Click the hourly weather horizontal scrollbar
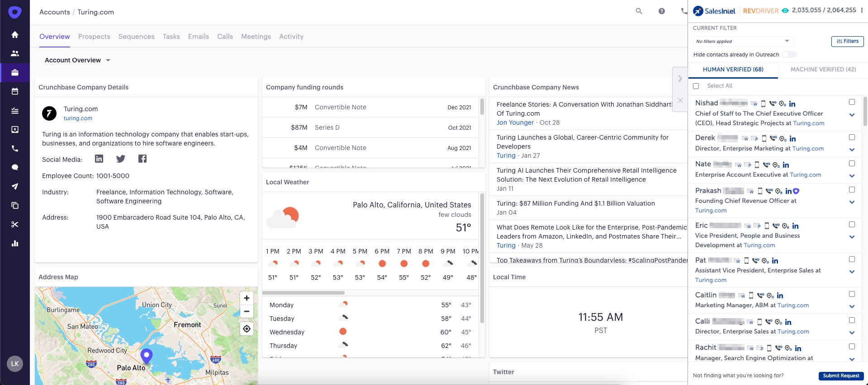The height and width of the screenshot is (385, 868). [x=304, y=293]
